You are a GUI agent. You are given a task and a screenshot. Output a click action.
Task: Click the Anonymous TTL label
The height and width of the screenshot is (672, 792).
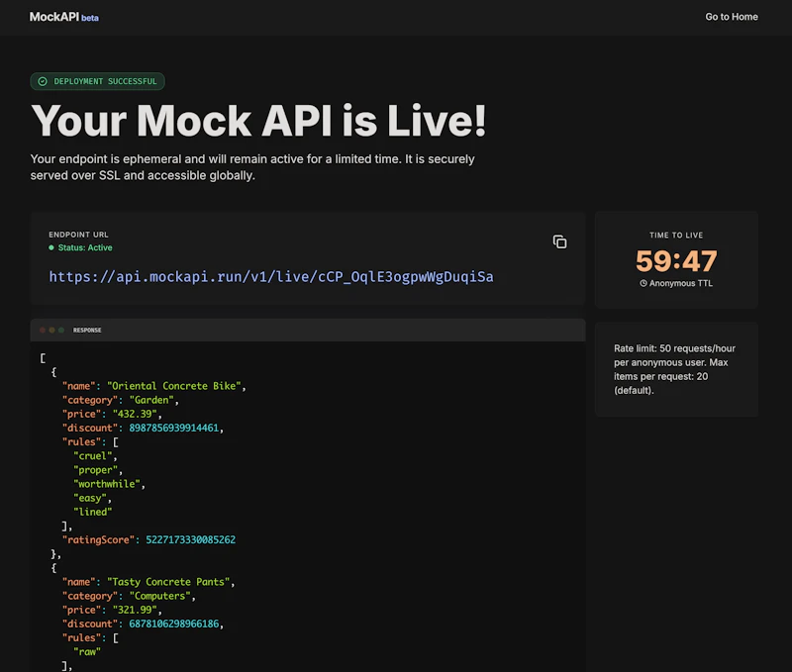pos(681,283)
